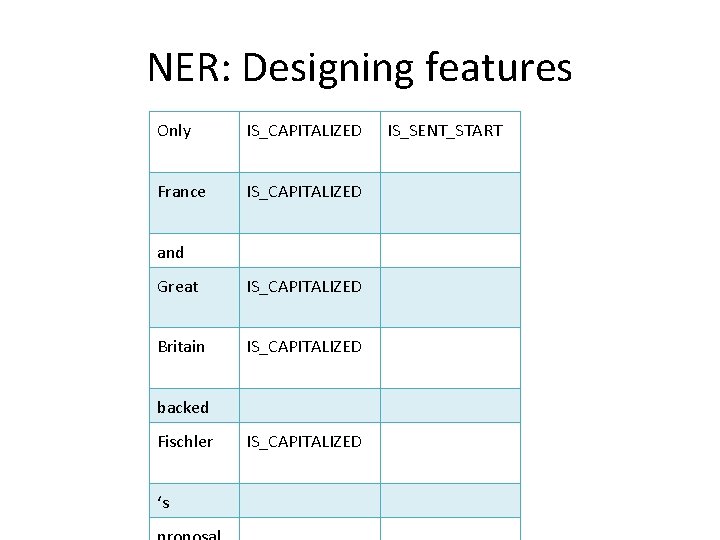The image size is (720, 540).
Task: Click empty third-column cell in France row
Action: tap(450, 202)
